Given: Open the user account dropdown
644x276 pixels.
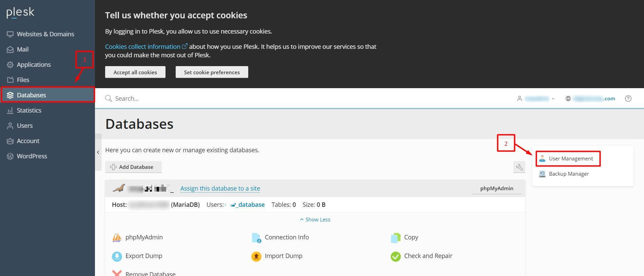Looking at the screenshot, I should [536, 99].
